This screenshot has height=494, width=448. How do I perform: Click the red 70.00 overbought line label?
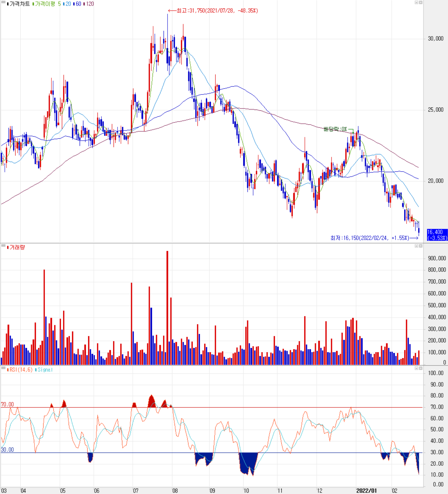click(x=7, y=405)
